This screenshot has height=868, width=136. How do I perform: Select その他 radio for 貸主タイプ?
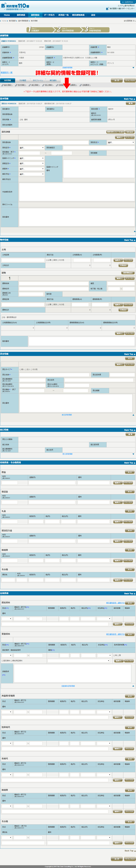pyautogui.click(x=32, y=369)
